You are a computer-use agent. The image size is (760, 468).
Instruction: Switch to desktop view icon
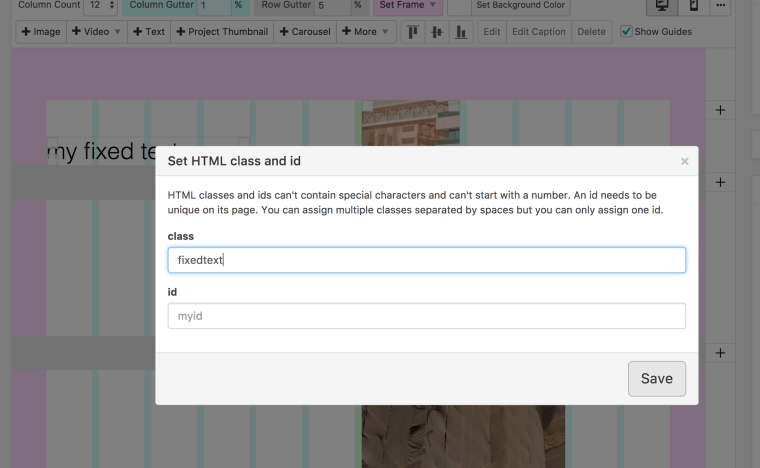tap(662, 6)
